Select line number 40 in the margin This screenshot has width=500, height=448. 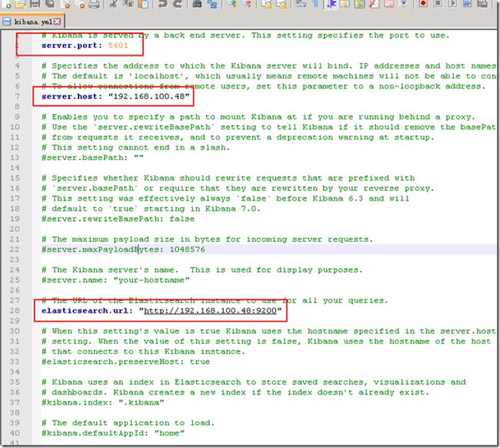coord(15,433)
